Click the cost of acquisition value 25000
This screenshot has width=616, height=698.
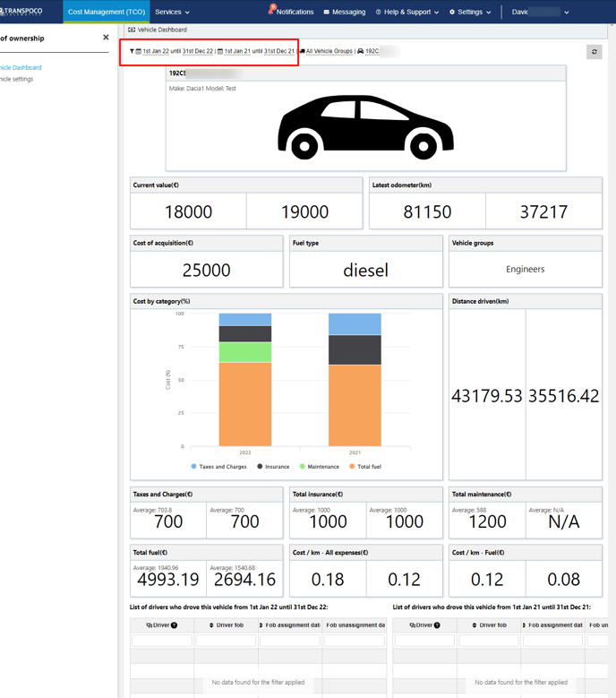tap(206, 271)
